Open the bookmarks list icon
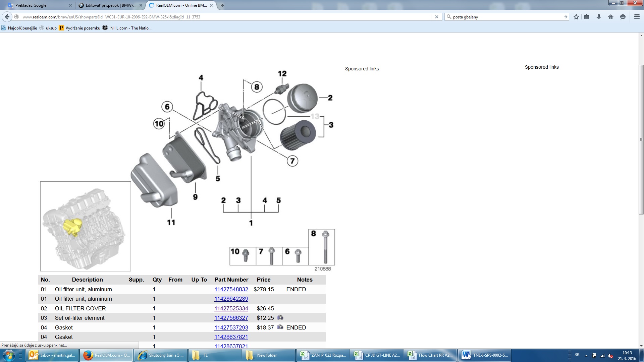The height and width of the screenshot is (362, 644). pos(587,17)
